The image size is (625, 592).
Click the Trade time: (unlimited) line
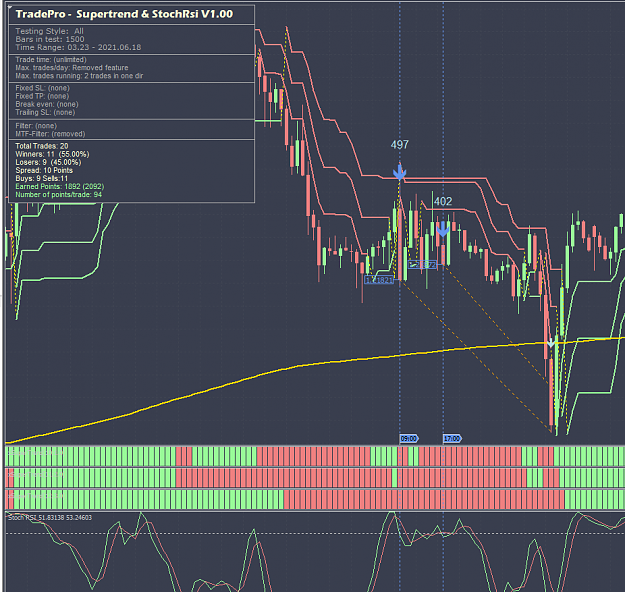tap(51, 60)
